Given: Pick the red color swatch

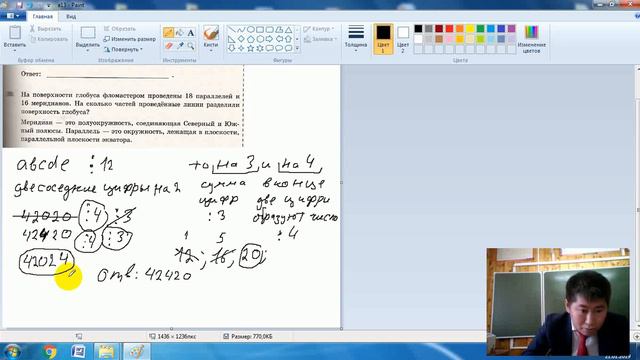Looking at the screenshot, I should pyautogui.click(x=449, y=29).
